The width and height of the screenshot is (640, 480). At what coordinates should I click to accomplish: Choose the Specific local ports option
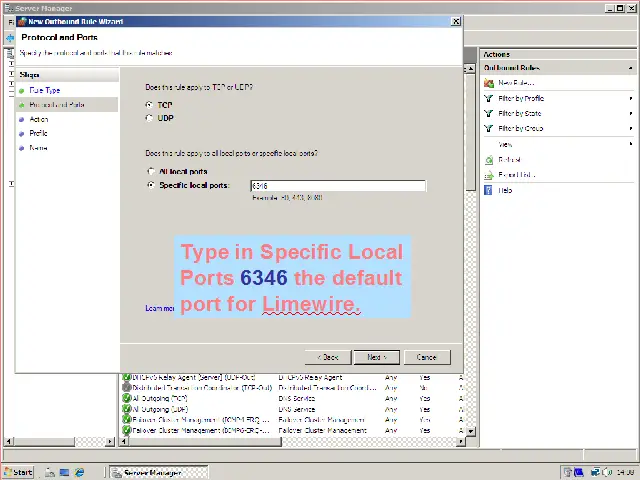tap(151, 185)
